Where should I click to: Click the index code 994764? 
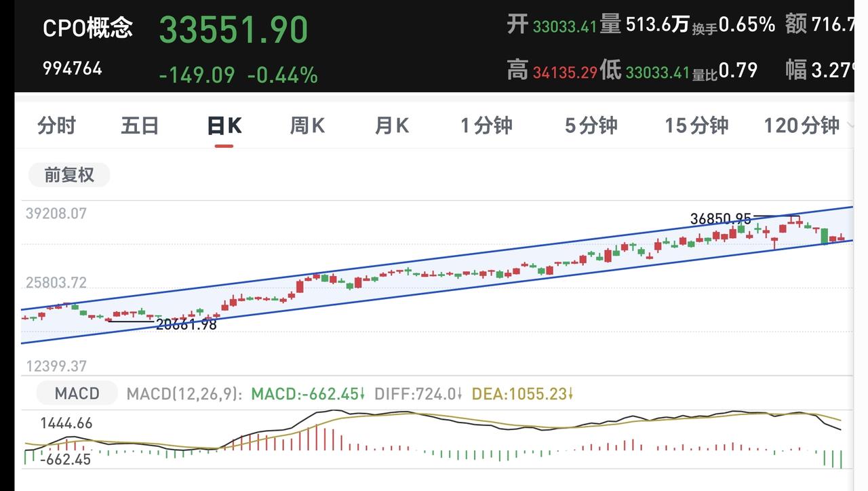click(x=73, y=68)
